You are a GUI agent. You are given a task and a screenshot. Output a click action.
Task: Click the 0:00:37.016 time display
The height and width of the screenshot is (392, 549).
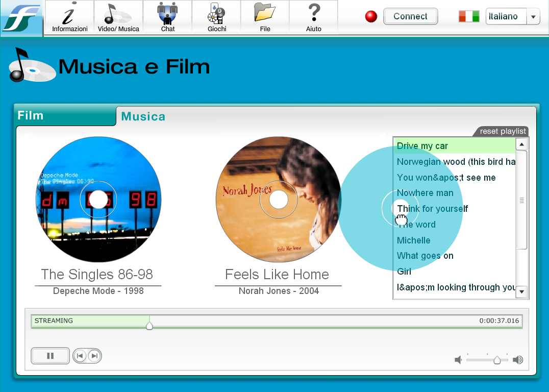[499, 321]
